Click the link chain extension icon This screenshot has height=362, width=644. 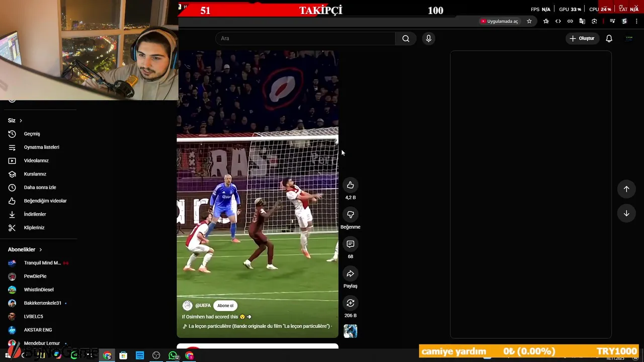(570, 21)
